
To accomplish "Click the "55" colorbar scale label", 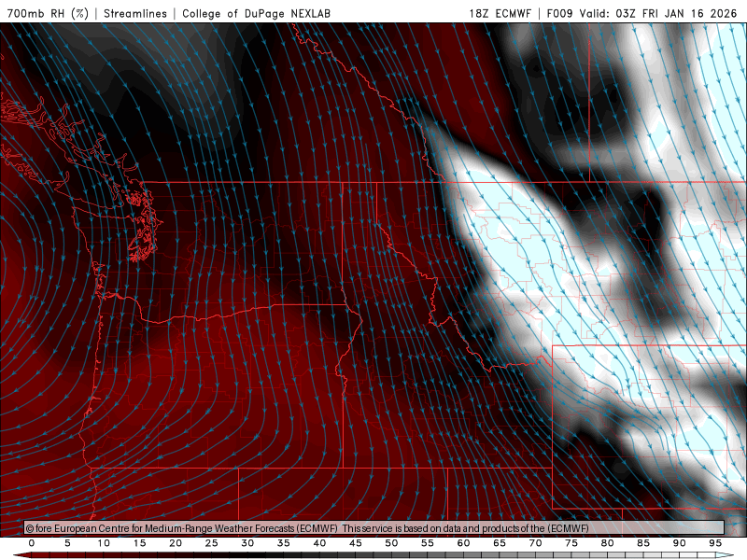I will [x=428, y=543].
